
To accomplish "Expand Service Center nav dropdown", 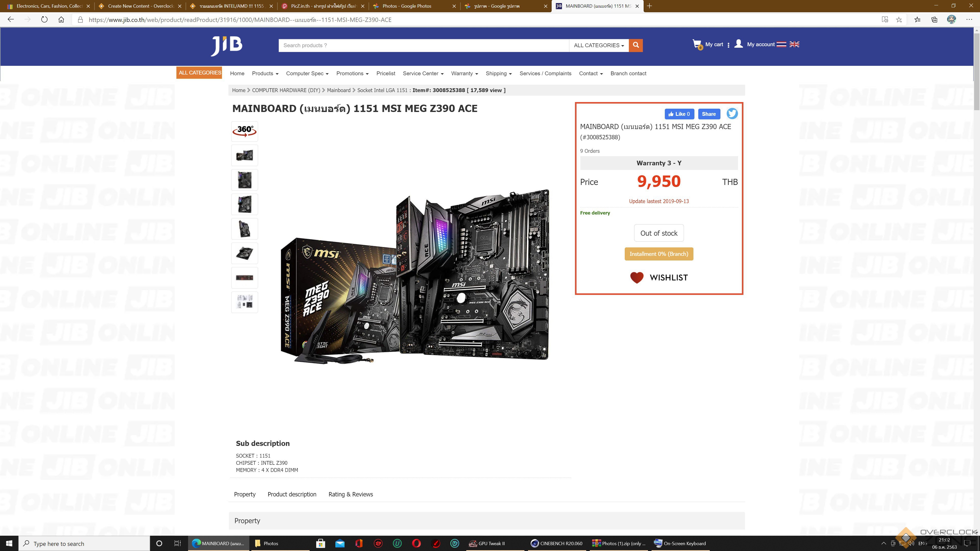I will (x=423, y=73).
